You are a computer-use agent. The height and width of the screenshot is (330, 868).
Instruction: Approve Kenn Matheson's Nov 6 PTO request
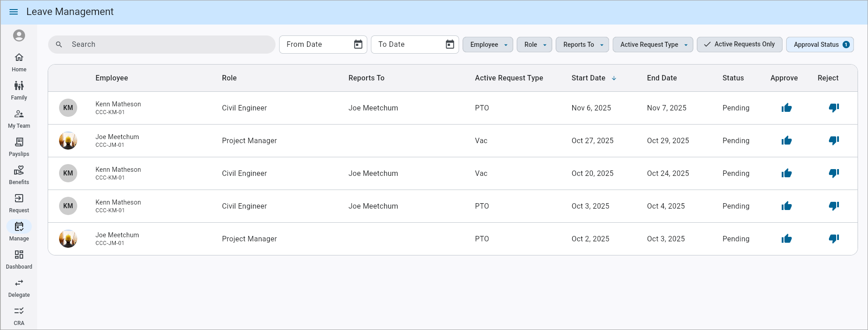coord(786,108)
